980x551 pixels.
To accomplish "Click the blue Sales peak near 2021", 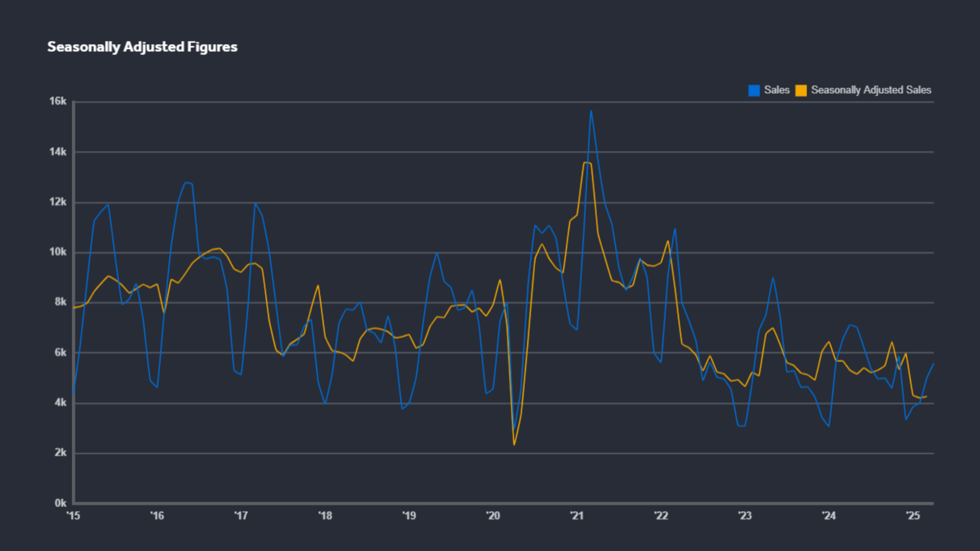I will (591, 111).
